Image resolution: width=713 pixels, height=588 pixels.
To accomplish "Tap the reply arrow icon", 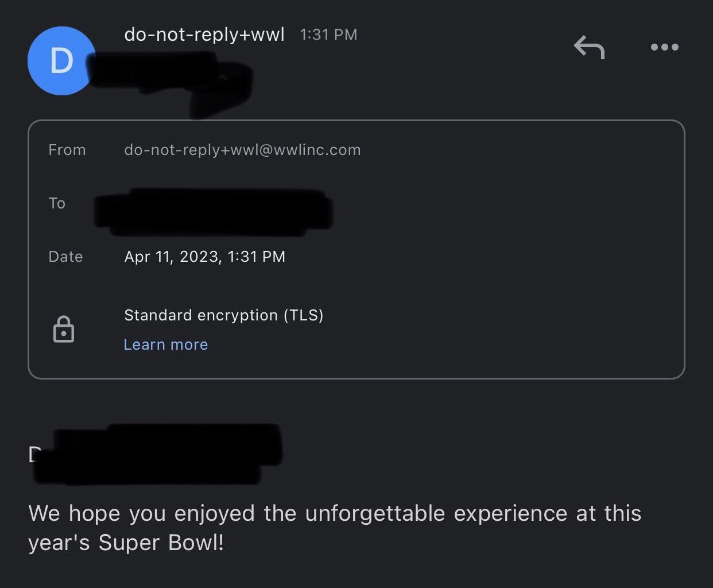I will pos(589,47).
